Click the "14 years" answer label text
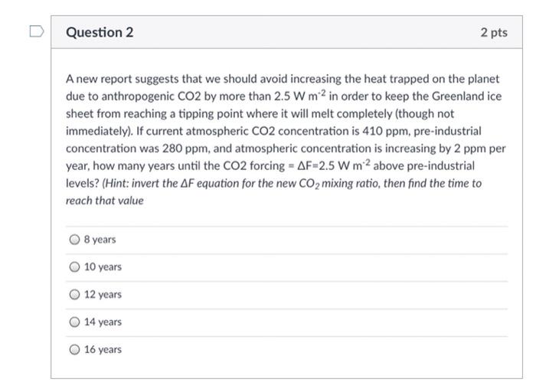Image resolution: width=536 pixels, height=392 pixels. click(x=103, y=322)
